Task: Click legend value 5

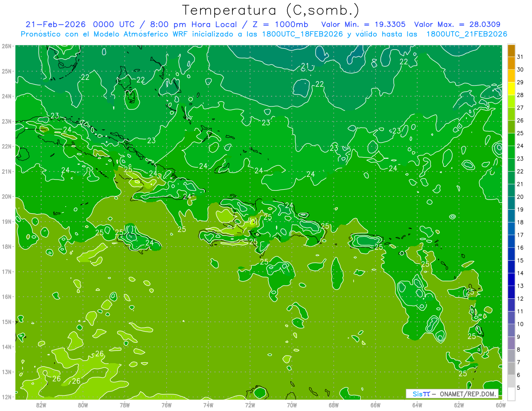Action: (519, 388)
